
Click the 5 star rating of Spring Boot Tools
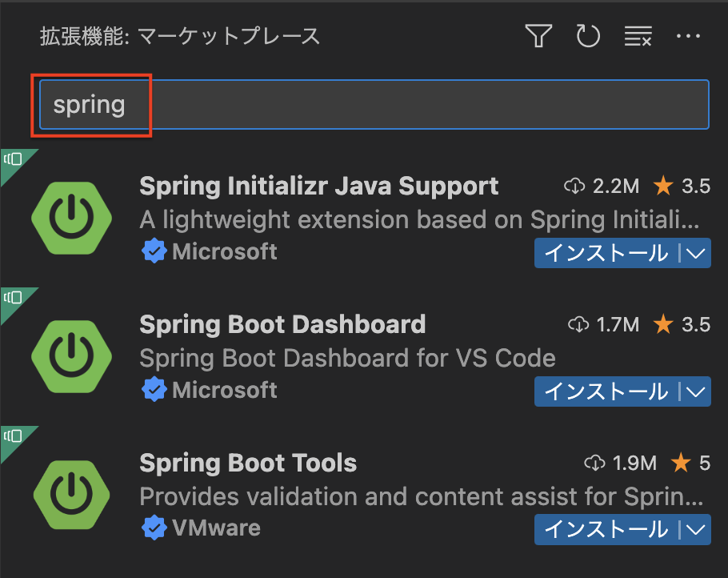click(690, 463)
